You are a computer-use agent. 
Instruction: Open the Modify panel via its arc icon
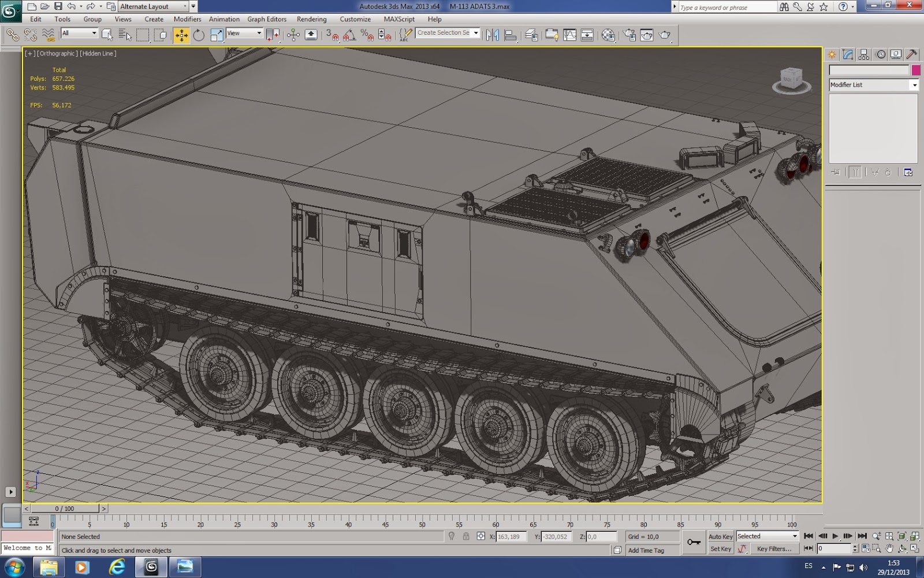pos(847,54)
